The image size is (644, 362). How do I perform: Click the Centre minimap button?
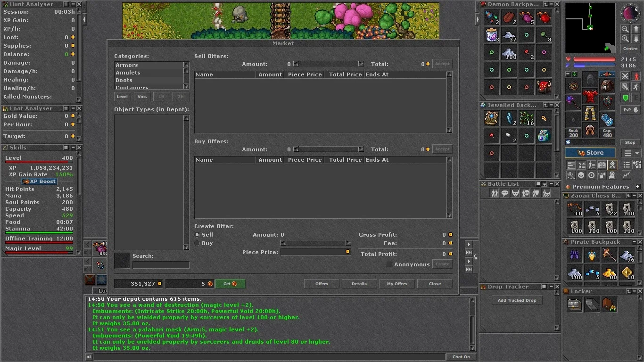coord(630,49)
